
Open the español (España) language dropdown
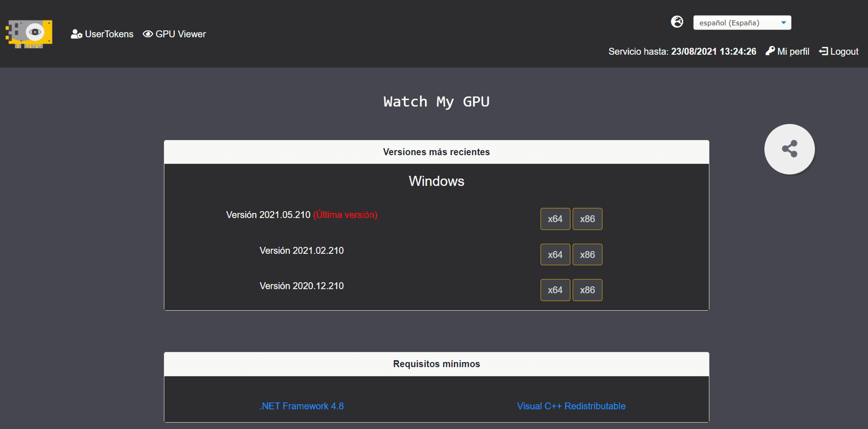pos(742,23)
